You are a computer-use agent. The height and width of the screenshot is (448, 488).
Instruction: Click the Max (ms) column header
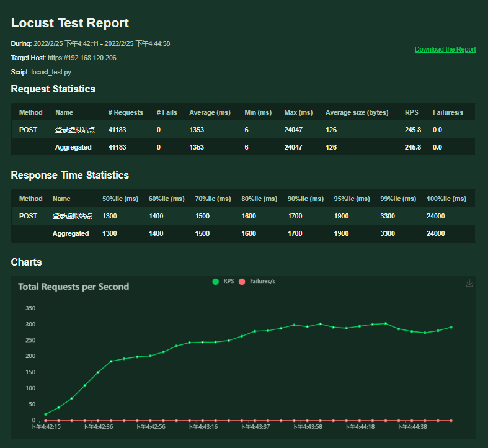pos(298,112)
